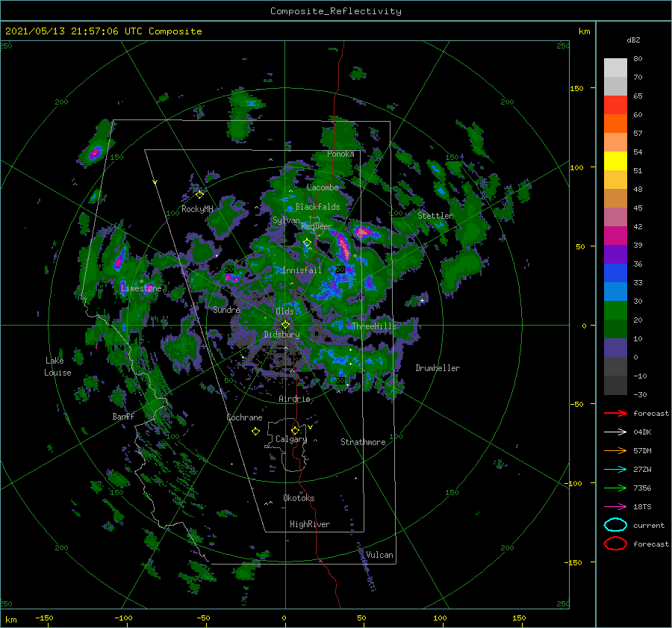Click the Limestone label
This screenshot has width=672, height=628.
(x=141, y=288)
